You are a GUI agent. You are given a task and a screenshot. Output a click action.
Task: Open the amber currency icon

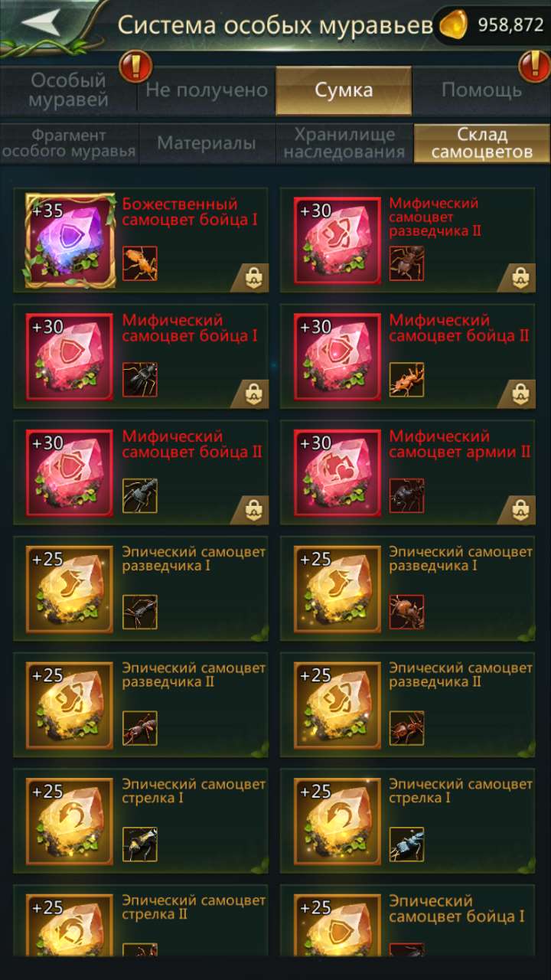tap(455, 25)
